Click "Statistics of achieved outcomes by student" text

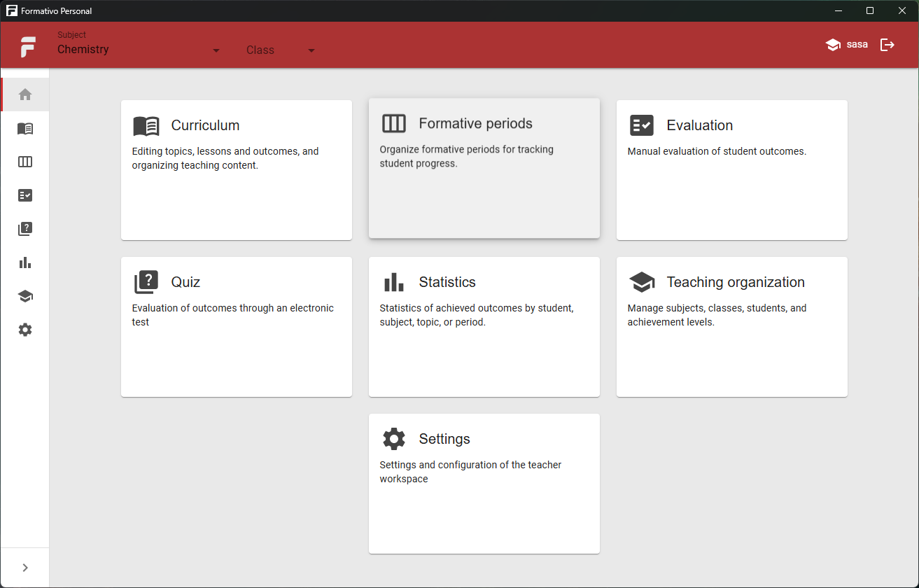tap(477, 308)
